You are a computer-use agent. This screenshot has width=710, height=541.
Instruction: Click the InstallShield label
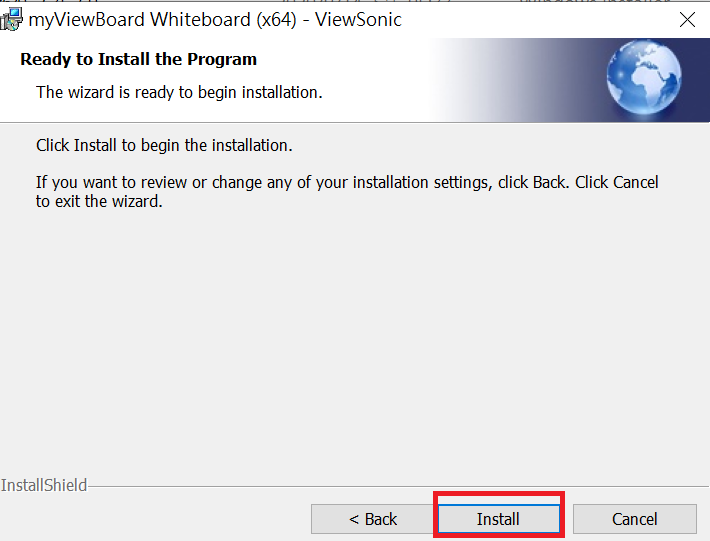tap(43, 485)
